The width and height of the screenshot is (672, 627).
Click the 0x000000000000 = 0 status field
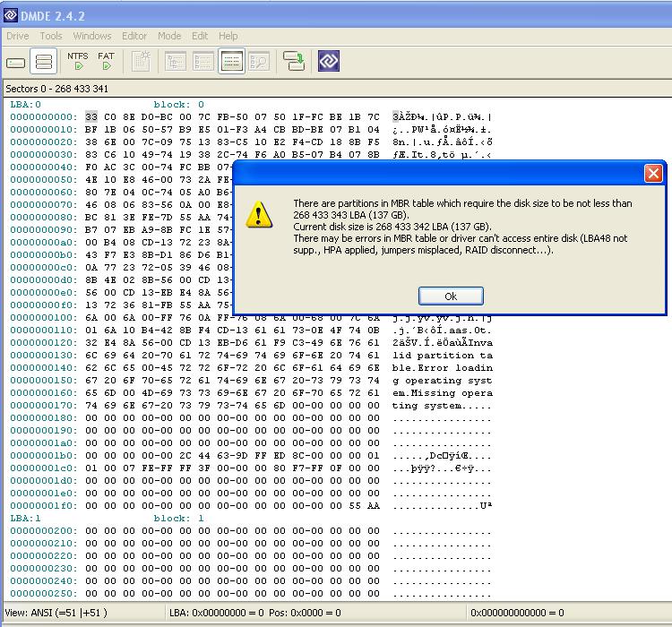coord(517,613)
